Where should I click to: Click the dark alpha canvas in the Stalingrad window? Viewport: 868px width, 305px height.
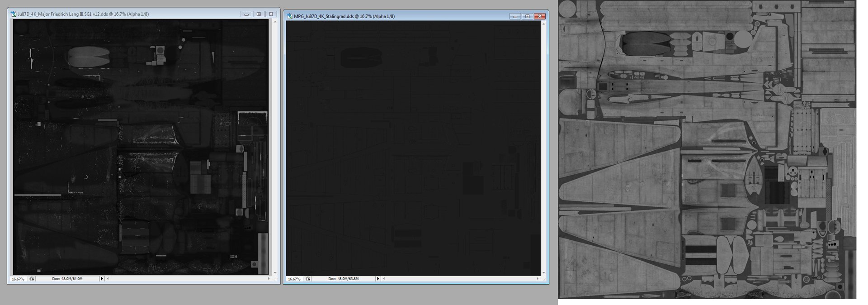[413, 148]
